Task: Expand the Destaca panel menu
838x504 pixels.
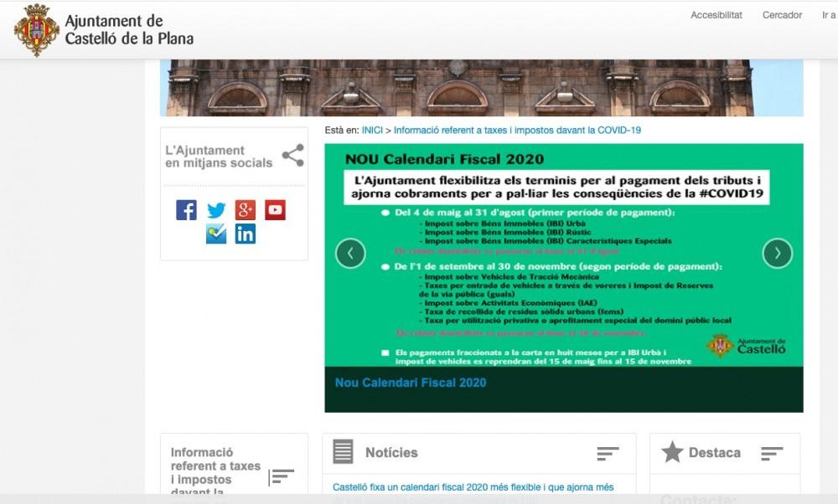Action: tap(772, 454)
